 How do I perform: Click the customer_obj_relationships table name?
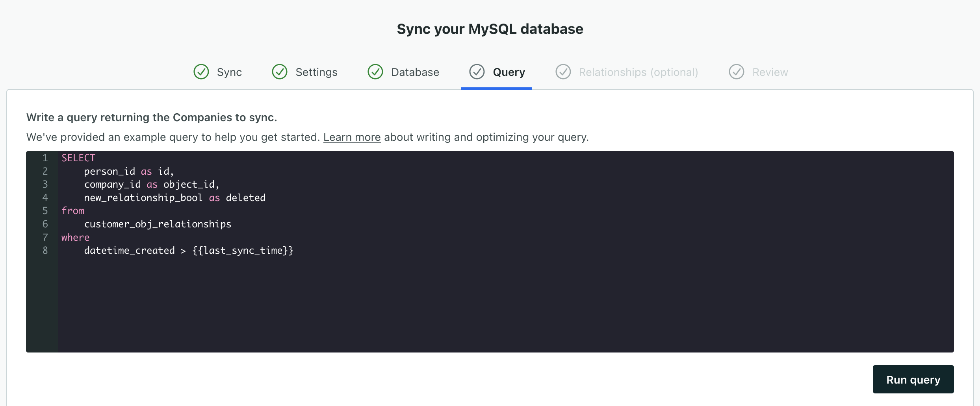coord(158,224)
